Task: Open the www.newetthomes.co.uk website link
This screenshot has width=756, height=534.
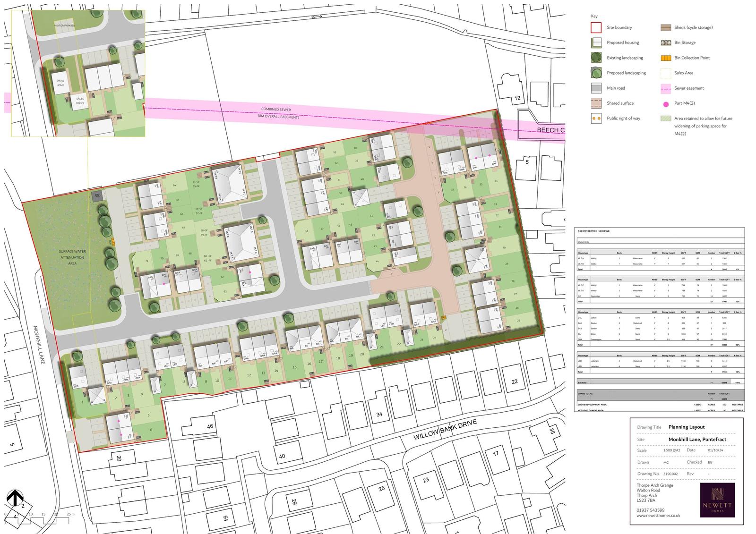Action: (x=658, y=516)
